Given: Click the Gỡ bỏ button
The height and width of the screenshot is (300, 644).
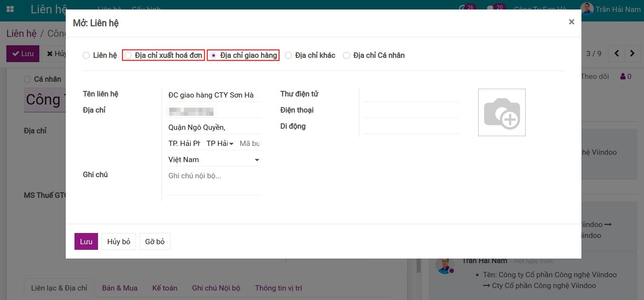Looking at the screenshot, I should (x=155, y=241).
